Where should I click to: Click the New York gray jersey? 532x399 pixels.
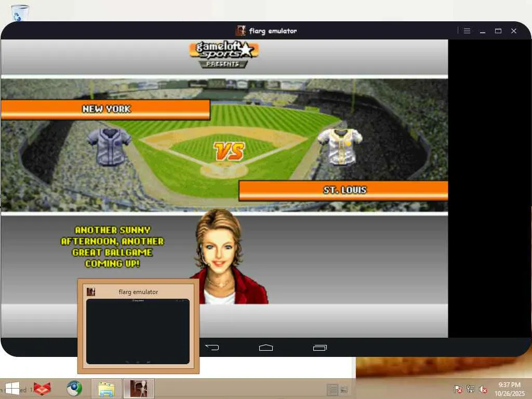pos(109,147)
